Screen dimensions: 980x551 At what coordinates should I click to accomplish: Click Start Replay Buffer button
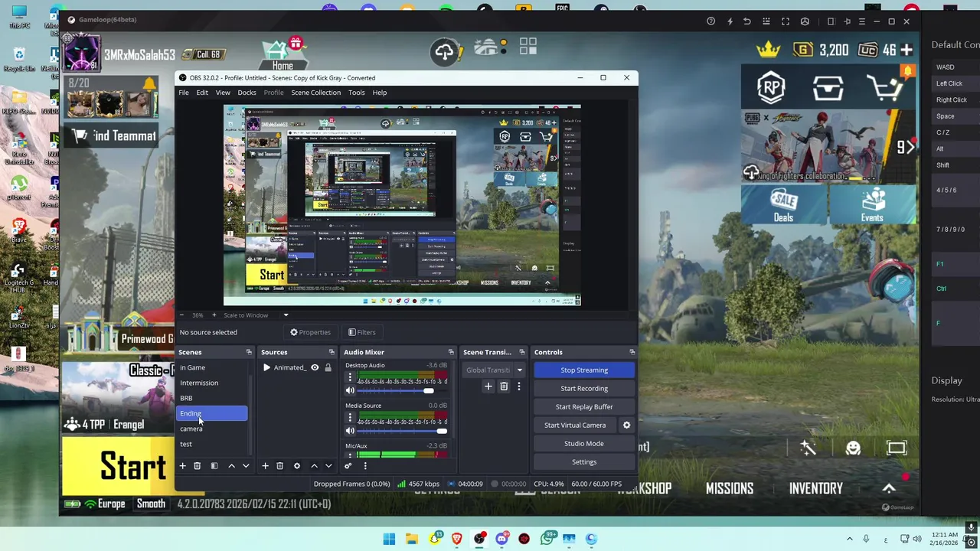pos(584,407)
